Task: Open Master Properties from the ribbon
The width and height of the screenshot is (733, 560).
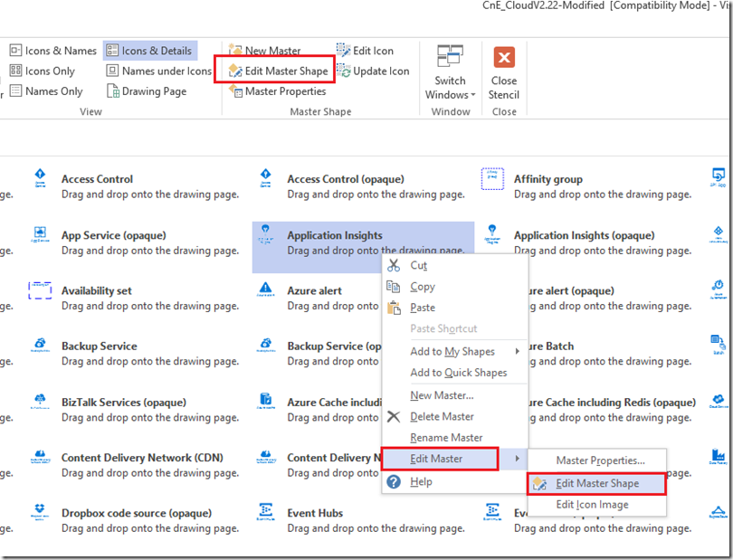Action: (277, 91)
